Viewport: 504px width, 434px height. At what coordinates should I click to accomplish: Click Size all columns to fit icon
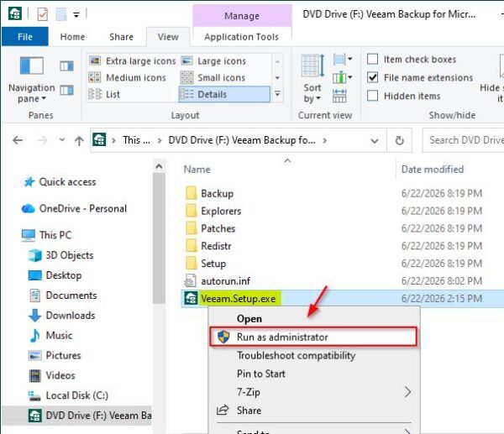339,96
